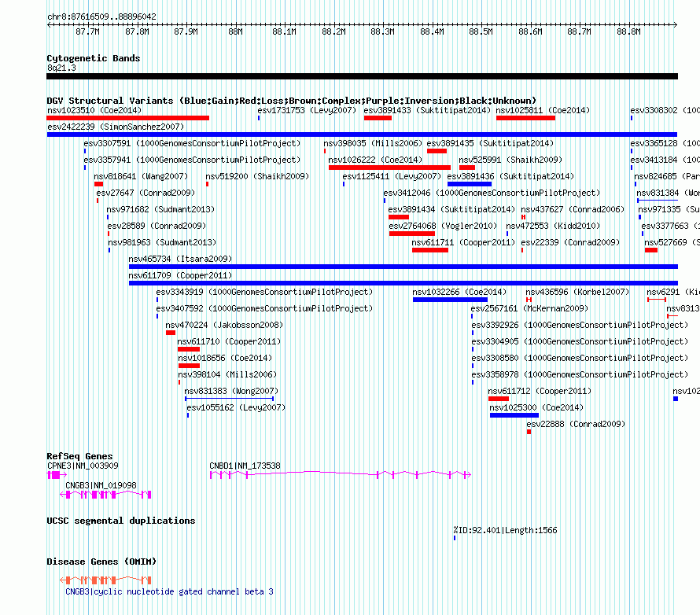This screenshot has height=615, width=700.
Task: Select esv28589 (Conrad2009) label
Action: click(157, 226)
